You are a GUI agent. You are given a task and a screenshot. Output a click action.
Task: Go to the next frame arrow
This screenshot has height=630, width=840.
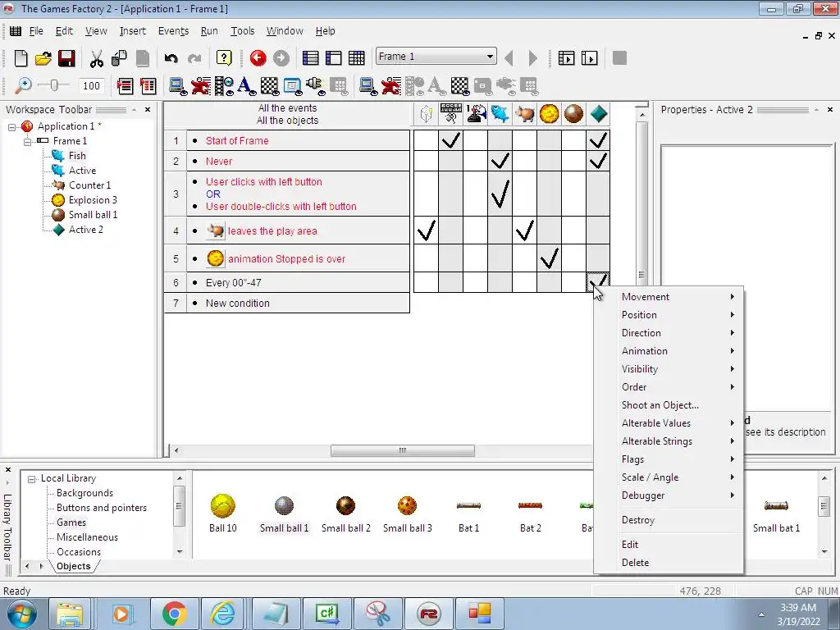pyautogui.click(x=532, y=58)
